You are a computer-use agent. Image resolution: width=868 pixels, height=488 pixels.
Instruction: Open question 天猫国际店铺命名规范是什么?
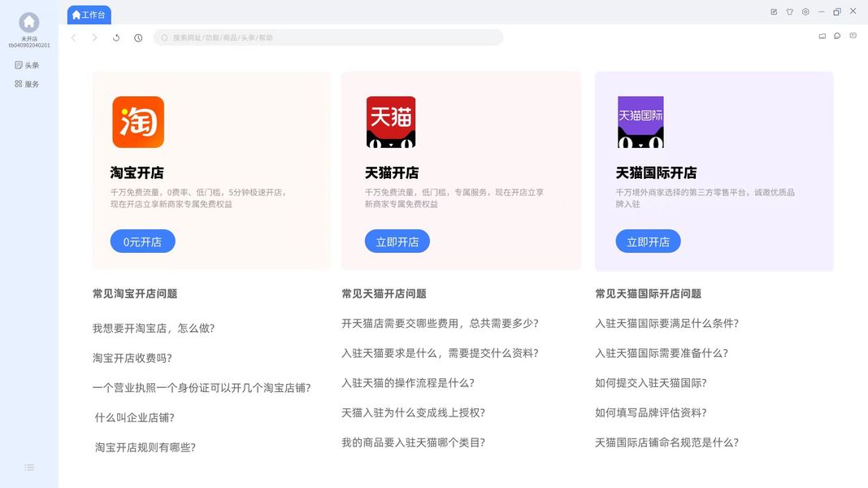click(667, 442)
